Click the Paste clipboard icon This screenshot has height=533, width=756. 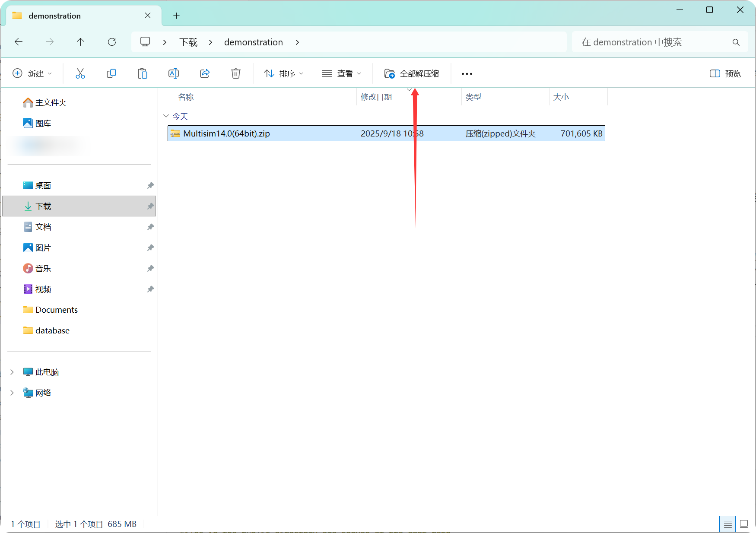click(x=143, y=73)
